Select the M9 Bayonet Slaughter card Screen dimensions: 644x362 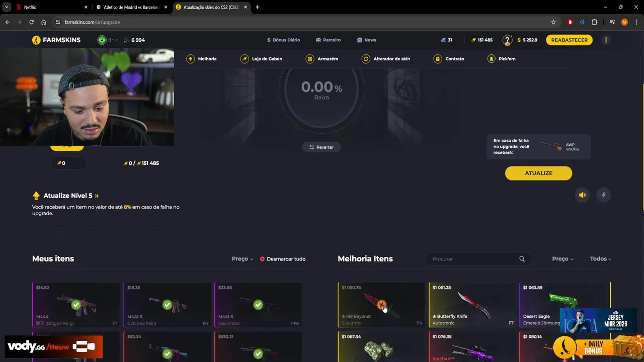[x=381, y=305]
